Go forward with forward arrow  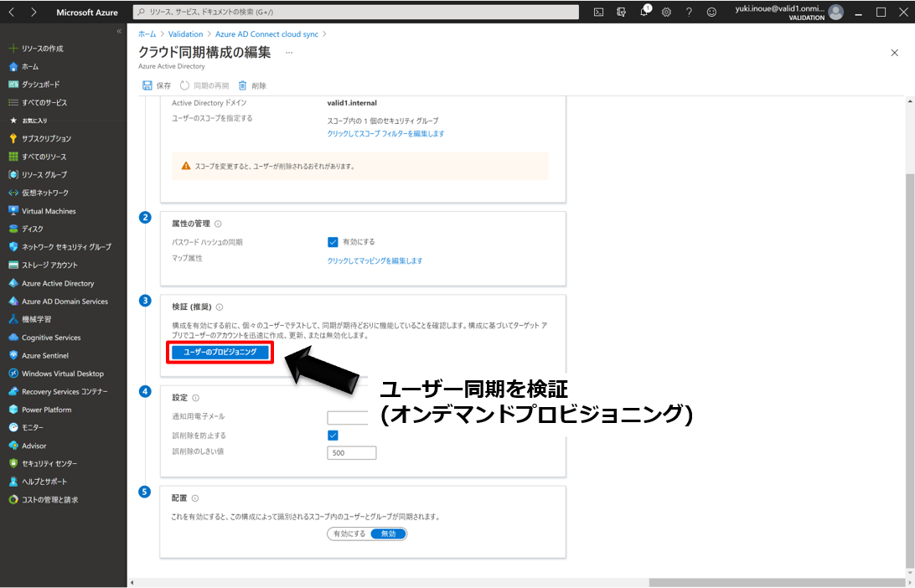pyautogui.click(x=34, y=12)
